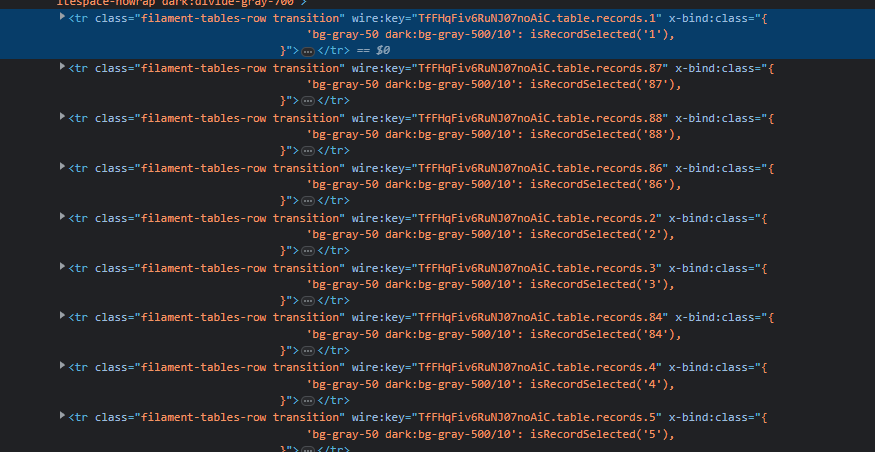Viewport: 875px width, 452px height.
Task: Click the isRecordSelected('87') line
Action: tap(494, 85)
